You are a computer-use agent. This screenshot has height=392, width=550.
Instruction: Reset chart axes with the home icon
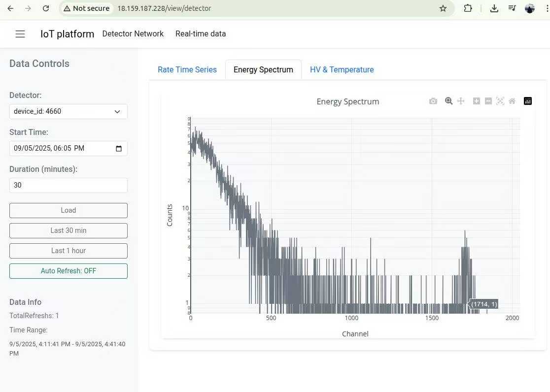(x=512, y=101)
